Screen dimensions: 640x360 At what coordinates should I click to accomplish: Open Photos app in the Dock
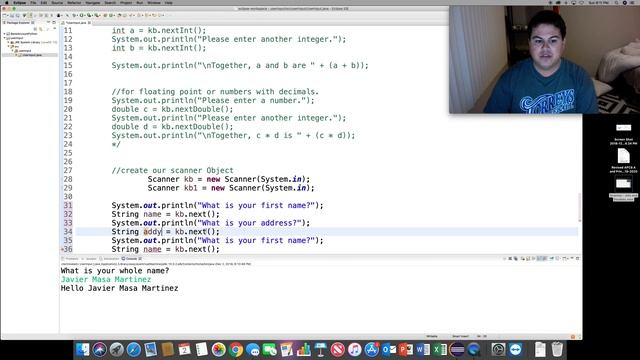219,350
